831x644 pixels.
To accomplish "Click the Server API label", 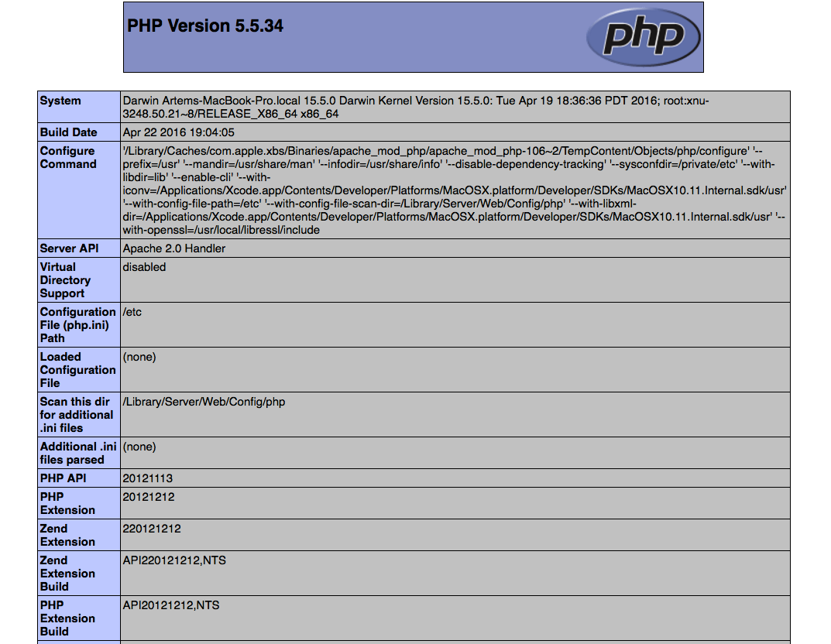I will point(70,248).
